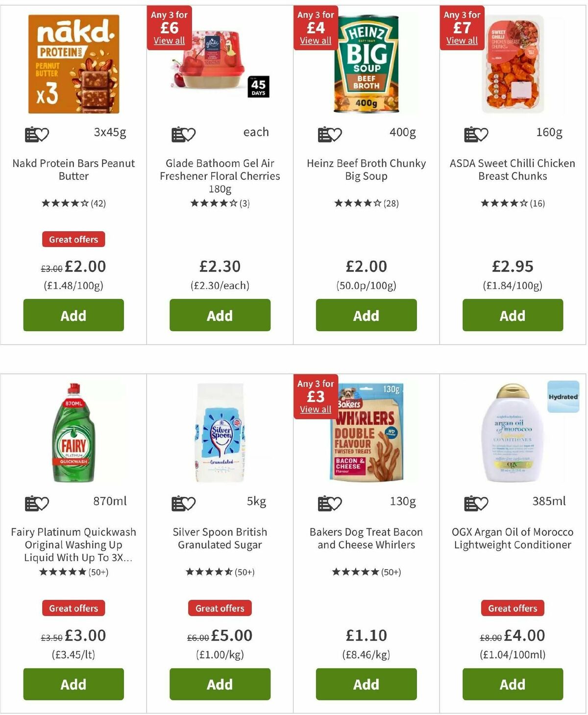Open star ratings for Heinz Beef Broth Soup

[366, 202]
